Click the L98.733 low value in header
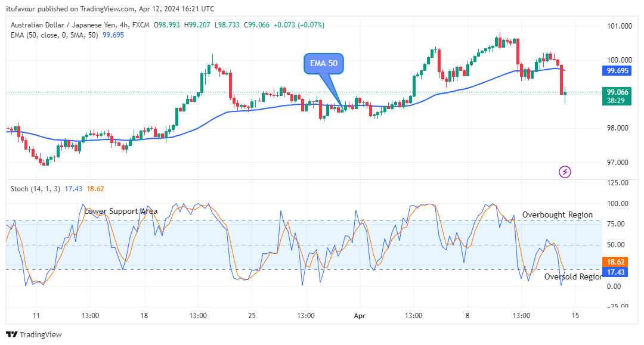This screenshot has width=644, height=345. click(x=227, y=25)
